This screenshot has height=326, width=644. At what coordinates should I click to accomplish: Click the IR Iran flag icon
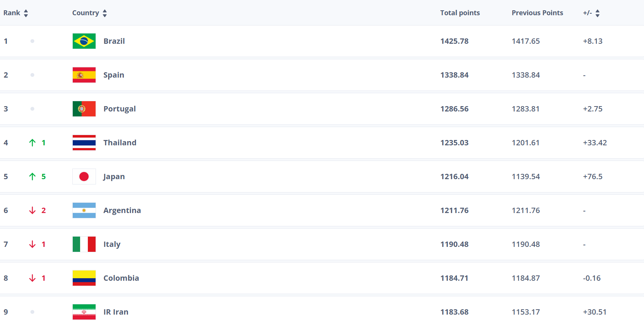coord(84,312)
